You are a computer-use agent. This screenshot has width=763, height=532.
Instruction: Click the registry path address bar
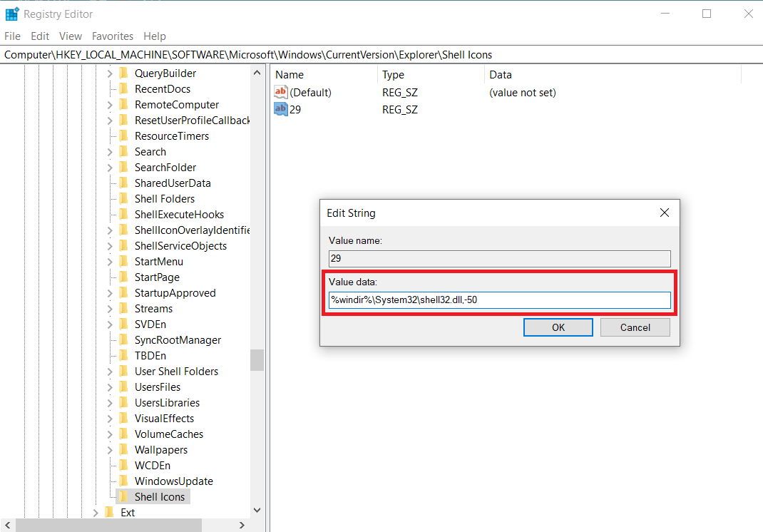[x=381, y=54]
